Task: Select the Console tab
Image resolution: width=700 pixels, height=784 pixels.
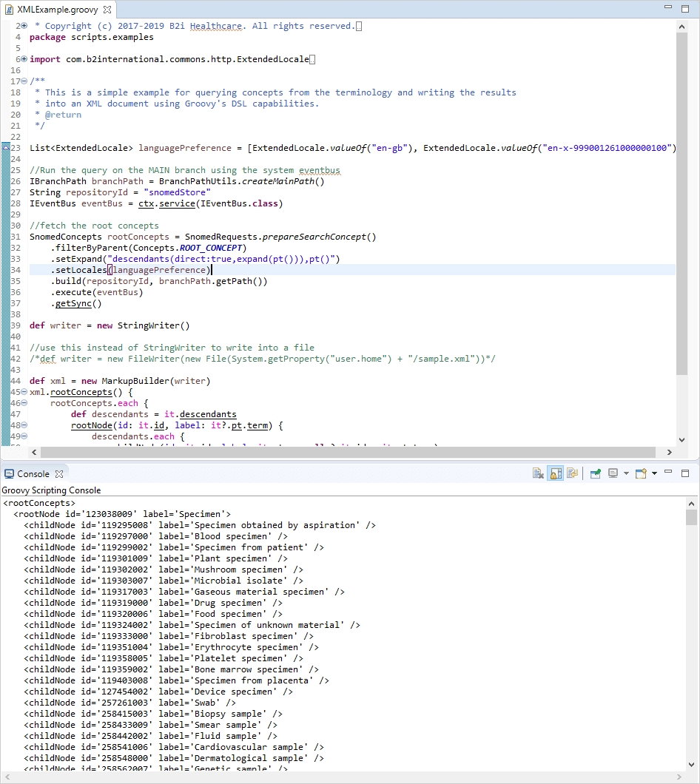Action: click(33, 473)
